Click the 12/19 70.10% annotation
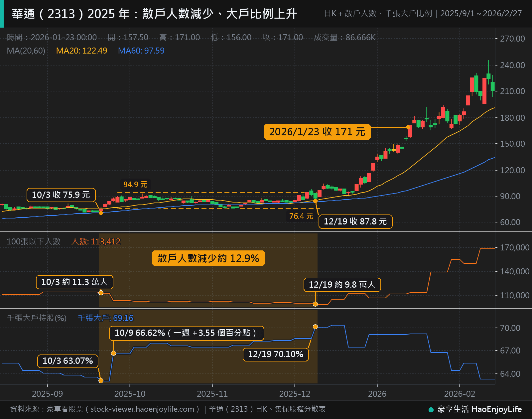This screenshot has width=532, height=419. click(276, 354)
